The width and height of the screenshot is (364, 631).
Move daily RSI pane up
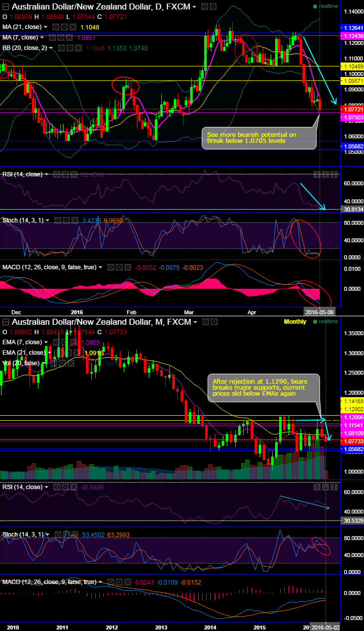pyautogui.click(x=318, y=174)
